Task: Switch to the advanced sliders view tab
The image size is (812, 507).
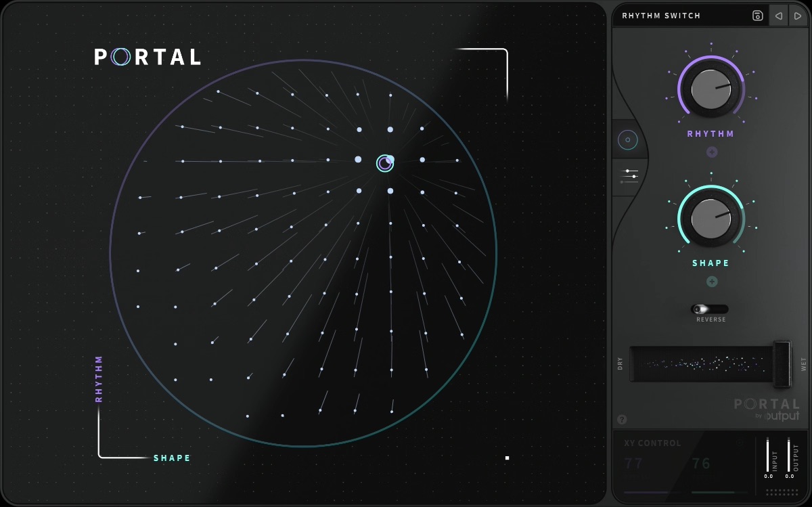Action: click(631, 177)
